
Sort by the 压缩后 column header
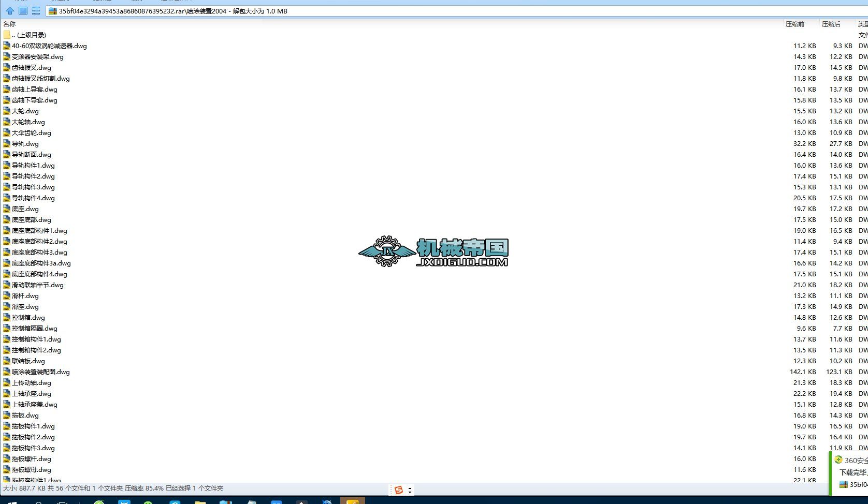click(831, 24)
